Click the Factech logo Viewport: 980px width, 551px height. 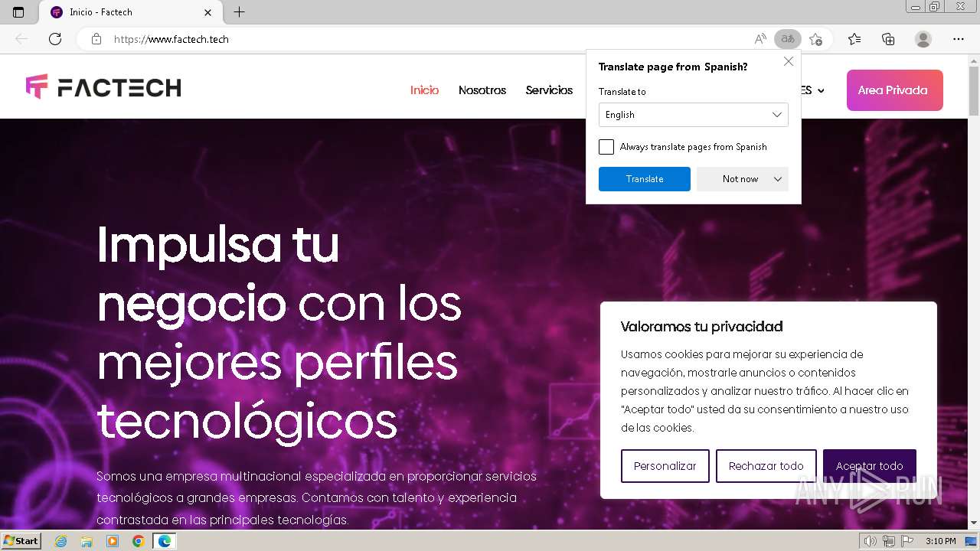pos(103,87)
